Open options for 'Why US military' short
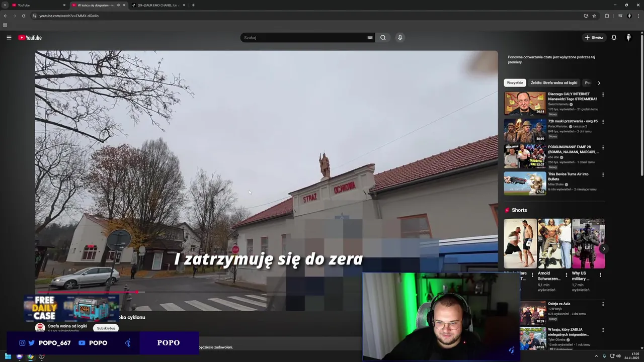Viewport: 644px width, 362px height. pos(600,275)
